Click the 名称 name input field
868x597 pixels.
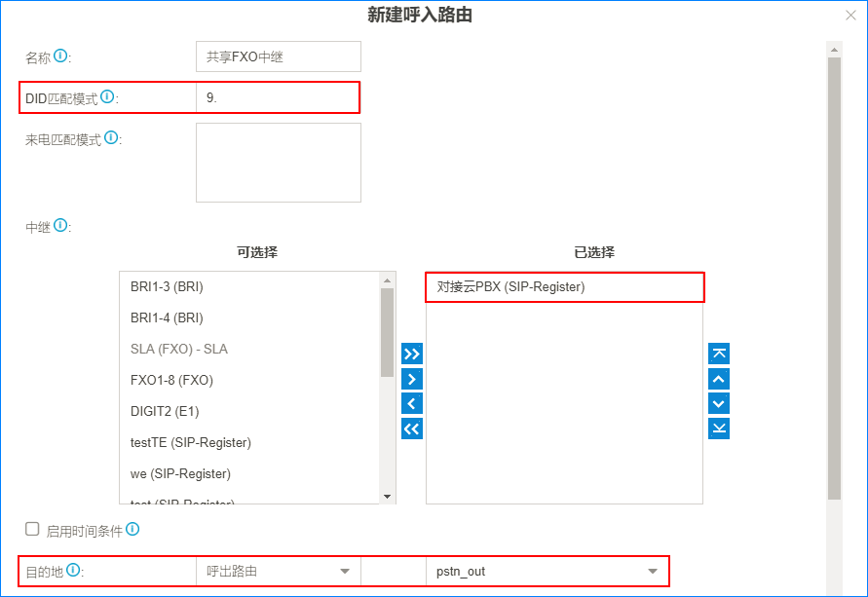pyautogui.click(x=278, y=56)
